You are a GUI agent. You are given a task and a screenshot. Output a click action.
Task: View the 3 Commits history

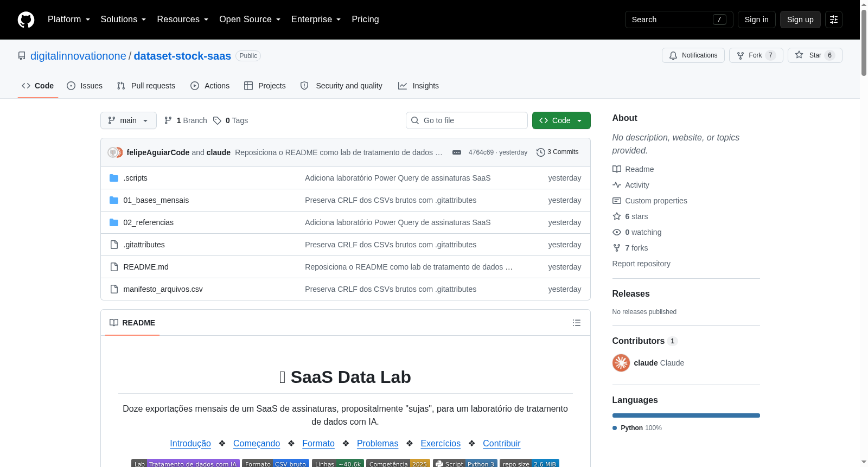coord(557,152)
